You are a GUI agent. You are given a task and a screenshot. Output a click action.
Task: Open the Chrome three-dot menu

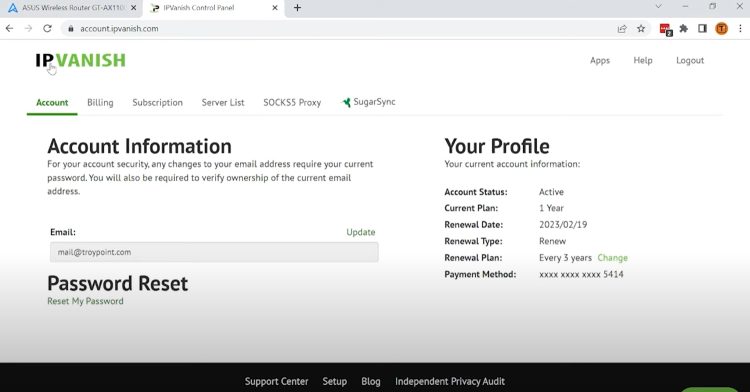[740, 29]
